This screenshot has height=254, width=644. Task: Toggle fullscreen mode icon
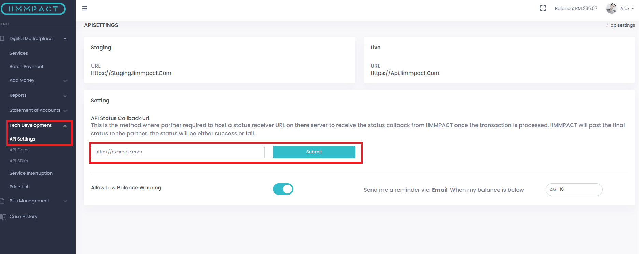point(543,8)
